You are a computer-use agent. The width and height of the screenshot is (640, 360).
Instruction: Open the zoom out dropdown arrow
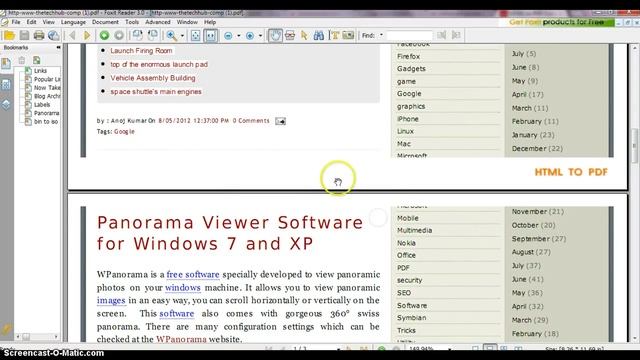click(239, 36)
